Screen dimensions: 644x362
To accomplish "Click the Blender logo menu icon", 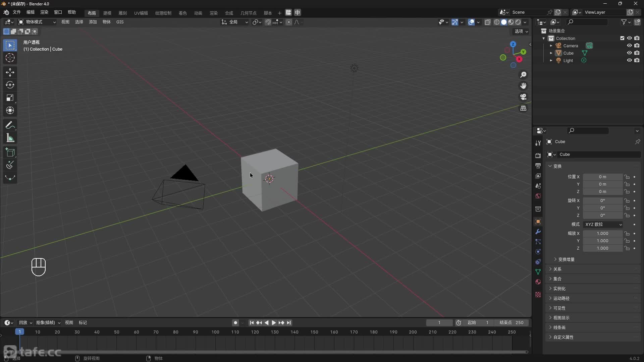I will tap(6, 12).
